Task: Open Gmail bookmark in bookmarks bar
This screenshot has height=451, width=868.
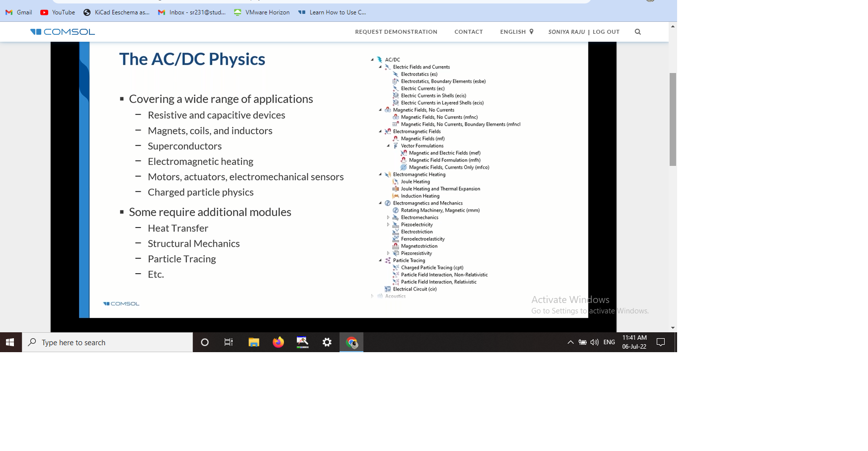Action: pos(19,12)
